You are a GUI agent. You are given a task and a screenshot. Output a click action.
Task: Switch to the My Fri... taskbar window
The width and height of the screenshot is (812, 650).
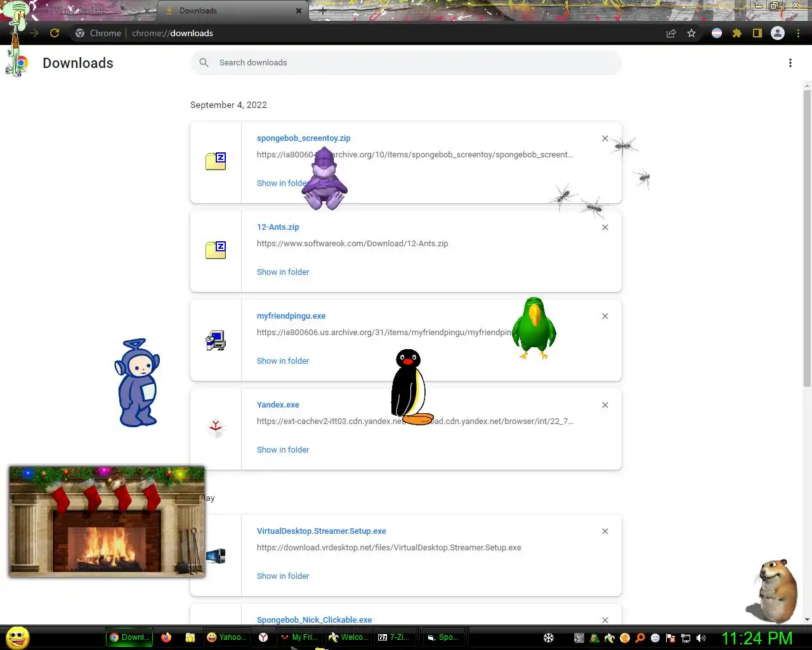pos(300,637)
